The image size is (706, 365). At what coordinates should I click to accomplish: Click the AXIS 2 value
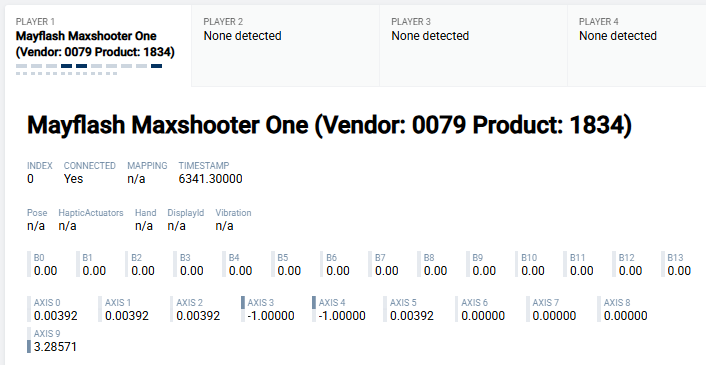pyautogui.click(x=198, y=316)
